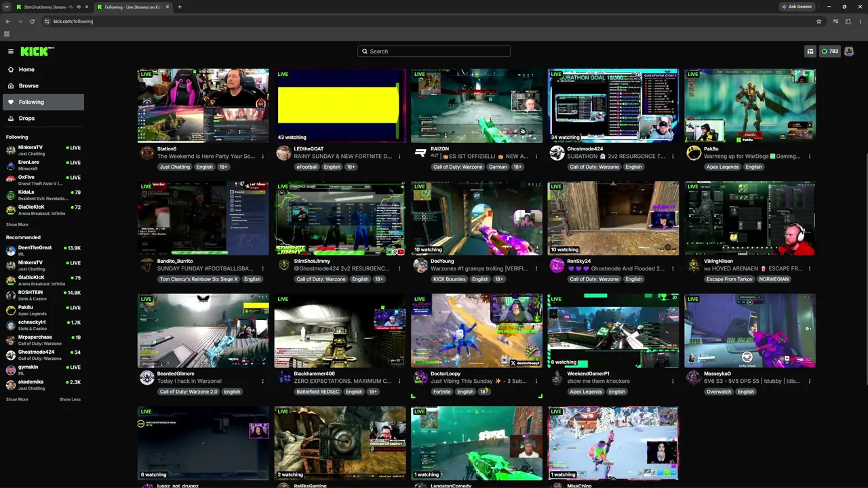868x488 pixels.
Task: Click in the Kick search field
Action: [434, 52]
